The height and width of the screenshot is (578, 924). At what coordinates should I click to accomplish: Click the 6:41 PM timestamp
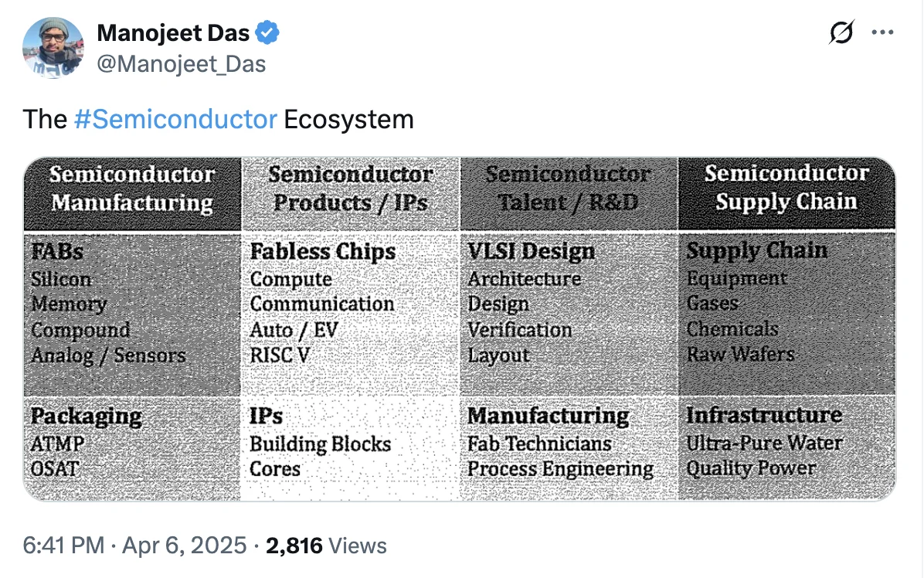pyautogui.click(x=63, y=546)
